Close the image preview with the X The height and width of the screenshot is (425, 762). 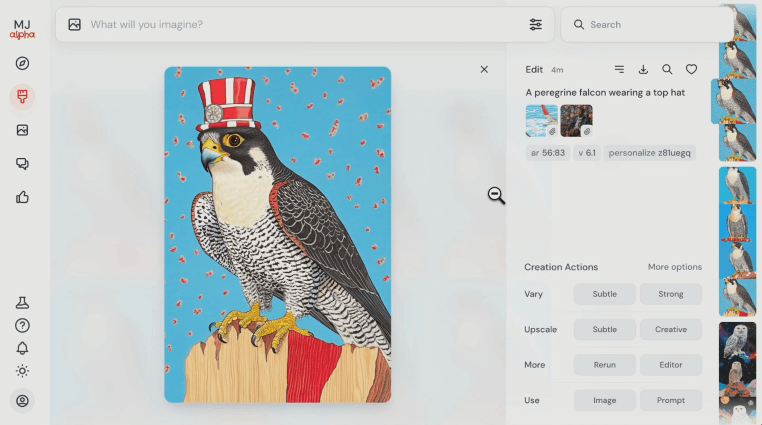click(484, 70)
